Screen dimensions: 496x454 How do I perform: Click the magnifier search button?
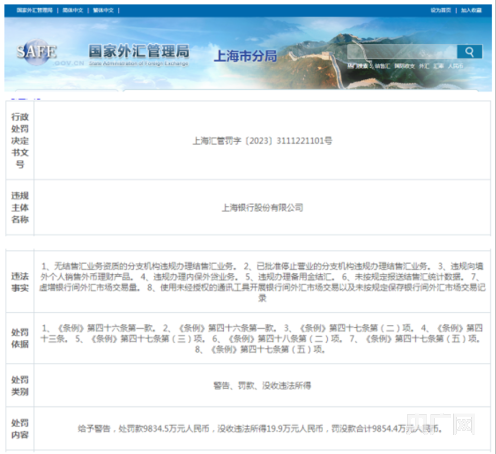coord(469,52)
